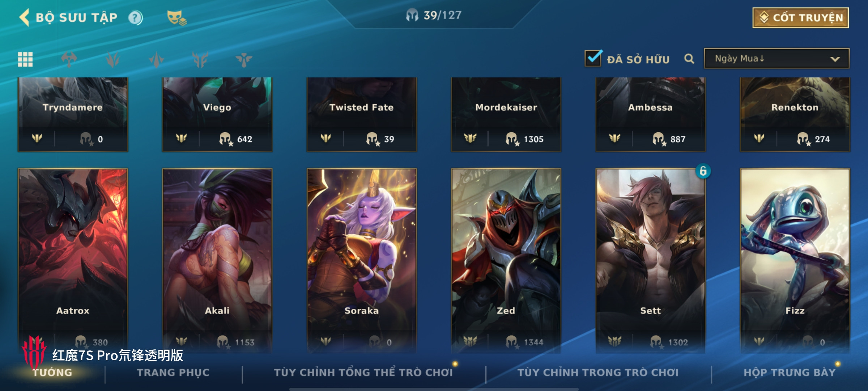Choose the Fizz champion thumbnail
Viewport: 868px width, 391px height.
coord(795,261)
